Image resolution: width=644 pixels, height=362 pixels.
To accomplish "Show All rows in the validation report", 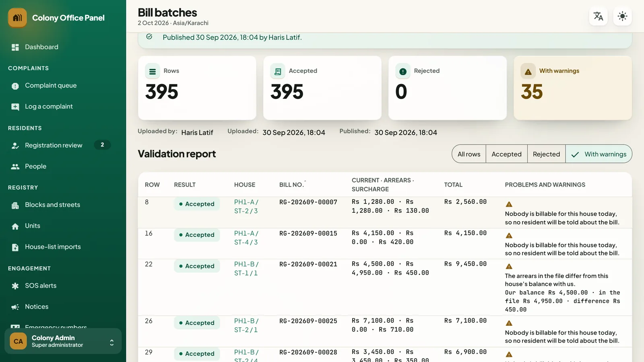I will pos(469,154).
